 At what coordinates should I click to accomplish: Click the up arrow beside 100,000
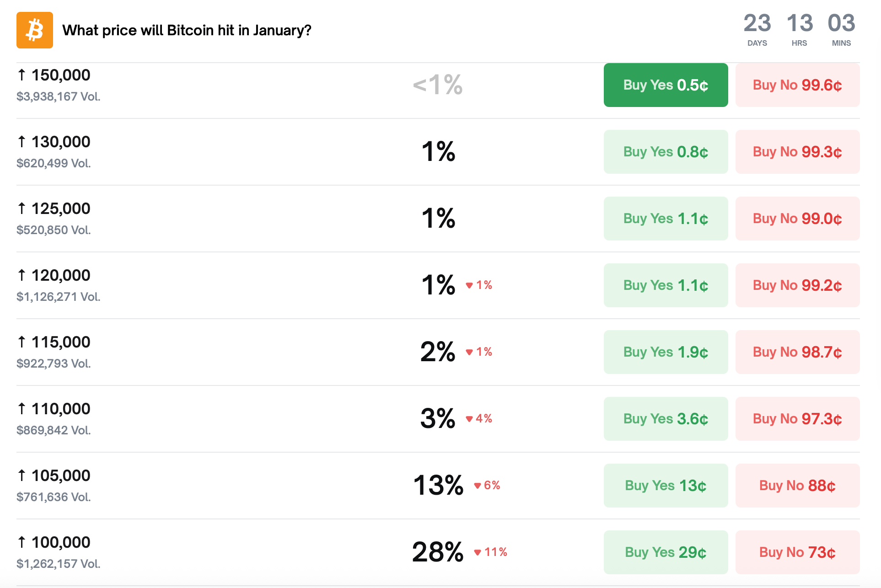pos(21,542)
